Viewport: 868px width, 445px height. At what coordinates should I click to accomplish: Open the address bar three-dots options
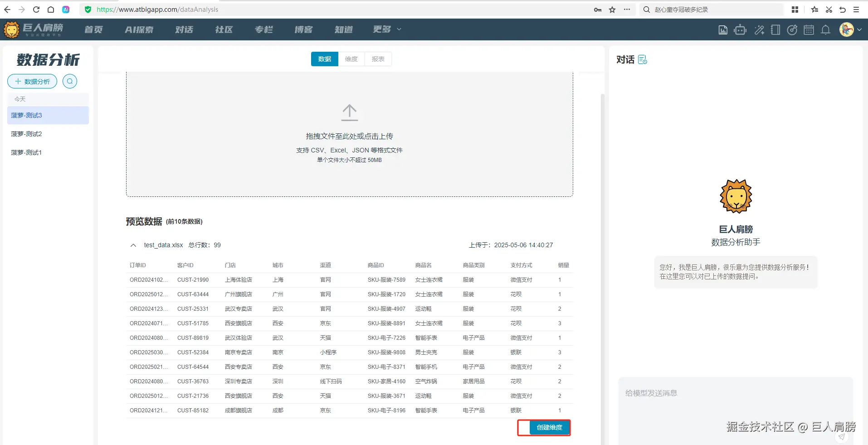(x=627, y=10)
